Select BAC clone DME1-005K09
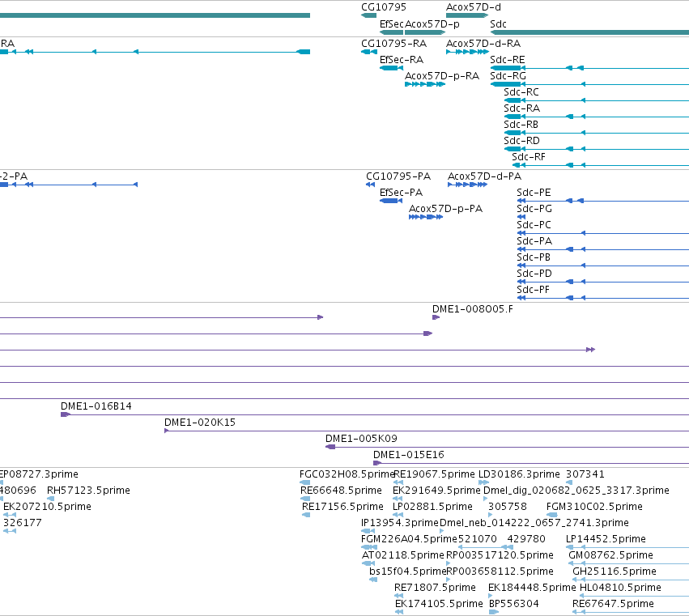This screenshot has height=616, width=689. (507, 447)
